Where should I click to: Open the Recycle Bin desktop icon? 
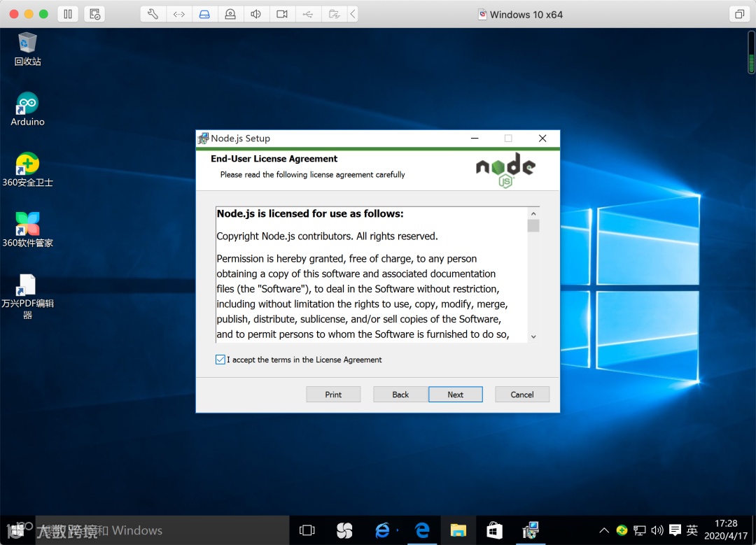click(x=27, y=49)
